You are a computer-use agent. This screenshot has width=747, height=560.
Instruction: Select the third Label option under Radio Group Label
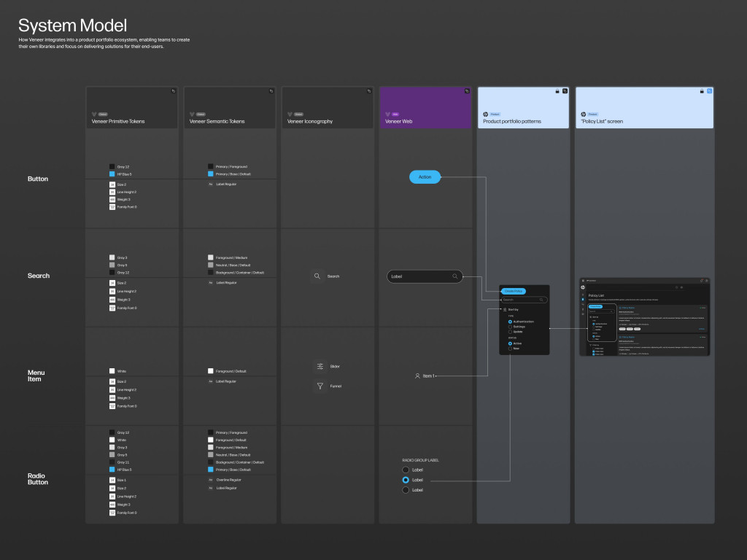pyautogui.click(x=406, y=489)
